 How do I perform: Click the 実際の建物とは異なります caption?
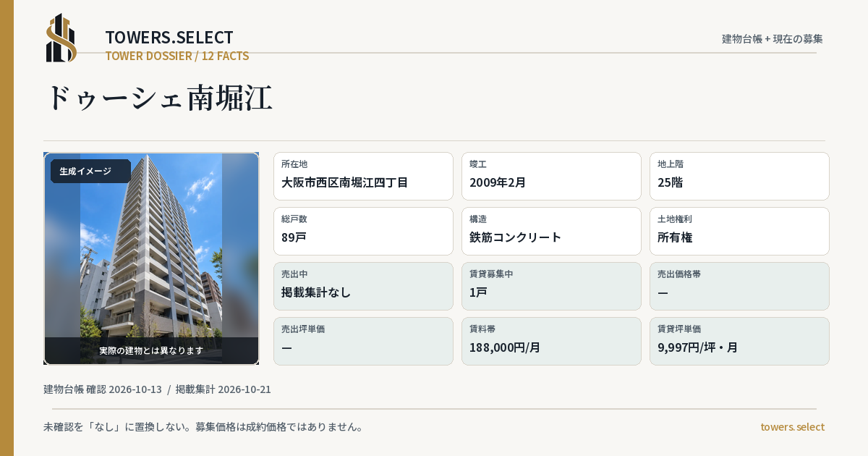tap(151, 350)
